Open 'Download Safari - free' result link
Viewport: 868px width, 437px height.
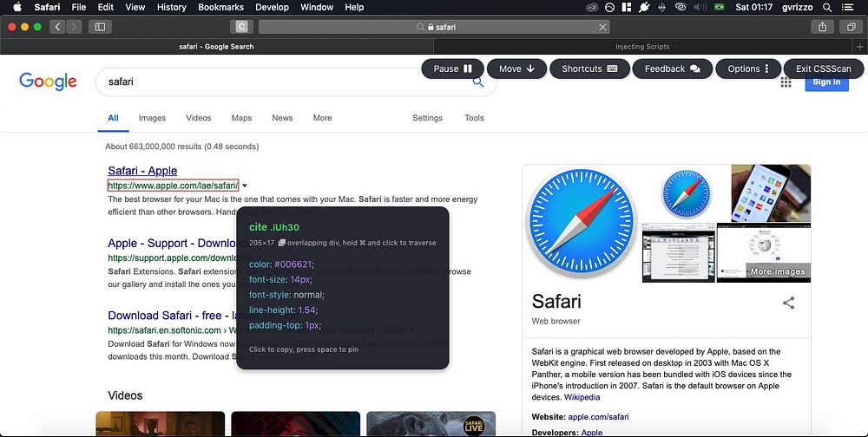[172, 316]
